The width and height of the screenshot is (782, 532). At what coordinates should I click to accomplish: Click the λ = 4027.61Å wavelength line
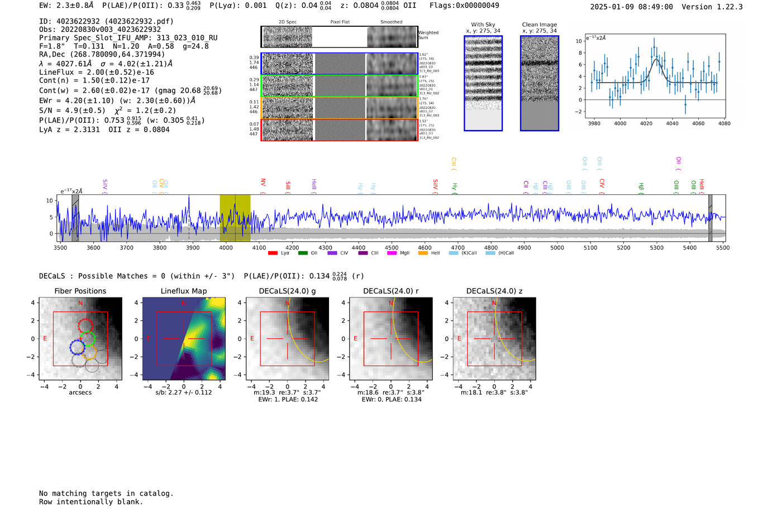pos(106,64)
